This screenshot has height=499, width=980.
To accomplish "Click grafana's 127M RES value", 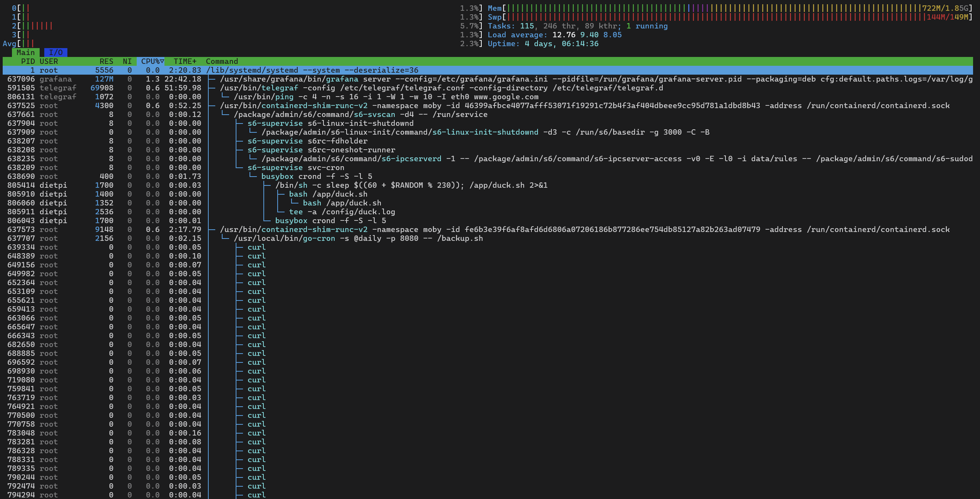I will pyautogui.click(x=104, y=79).
